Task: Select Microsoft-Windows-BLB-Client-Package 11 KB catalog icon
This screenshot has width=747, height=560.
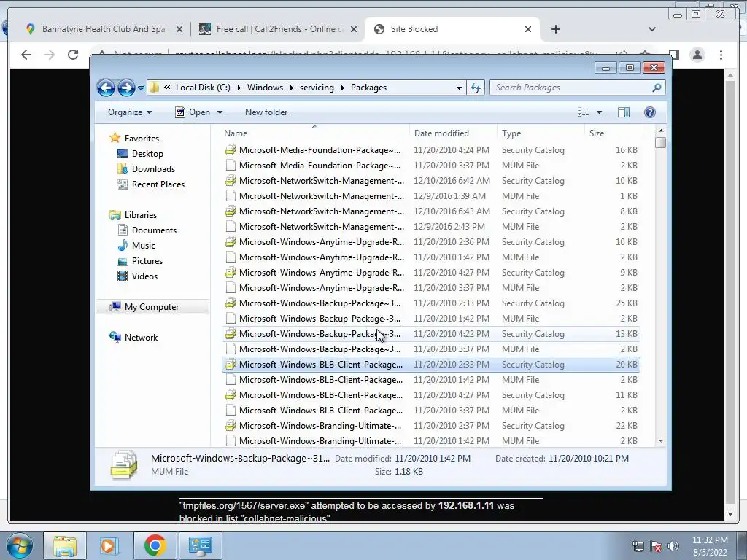Action: coord(231,395)
